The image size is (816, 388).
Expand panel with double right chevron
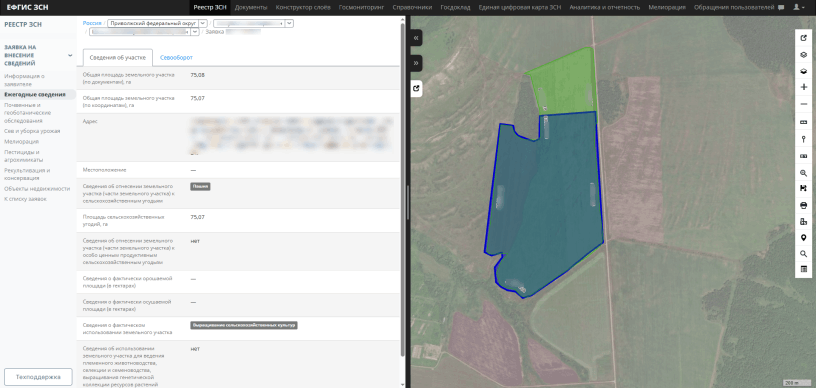click(416, 63)
